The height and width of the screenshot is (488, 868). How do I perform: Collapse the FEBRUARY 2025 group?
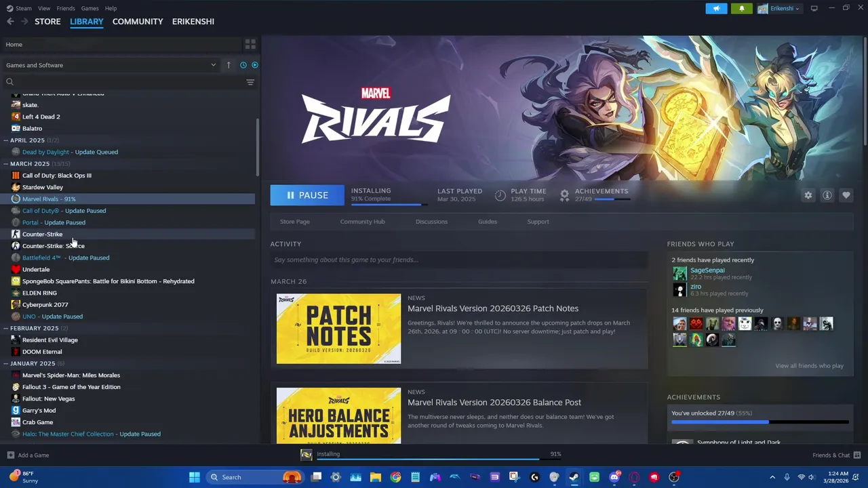pyautogui.click(x=6, y=328)
